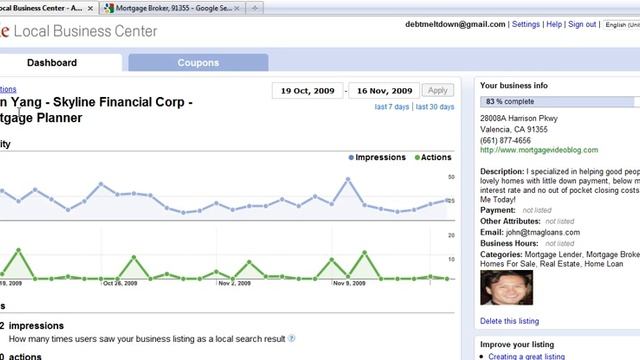Click the Google favicon on Mortgage Broker tab
The height and width of the screenshot is (360, 640).
point(109,8)
